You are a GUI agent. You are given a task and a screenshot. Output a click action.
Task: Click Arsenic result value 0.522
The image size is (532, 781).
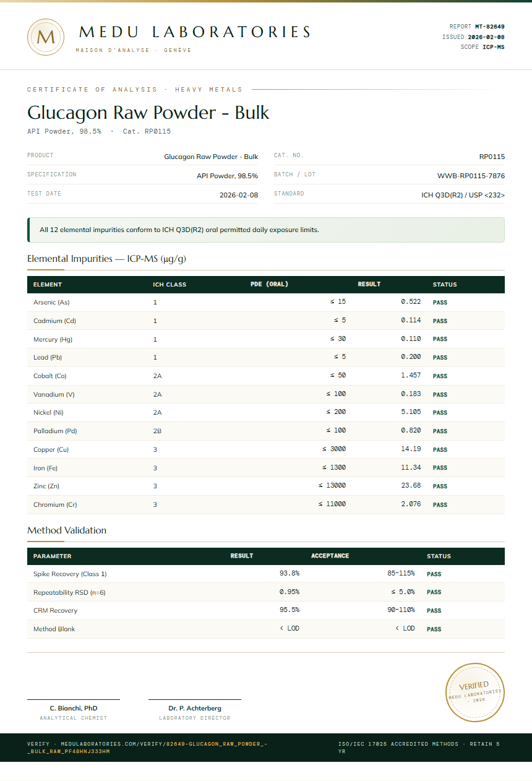pyautogui.click(x=411, y=302)
